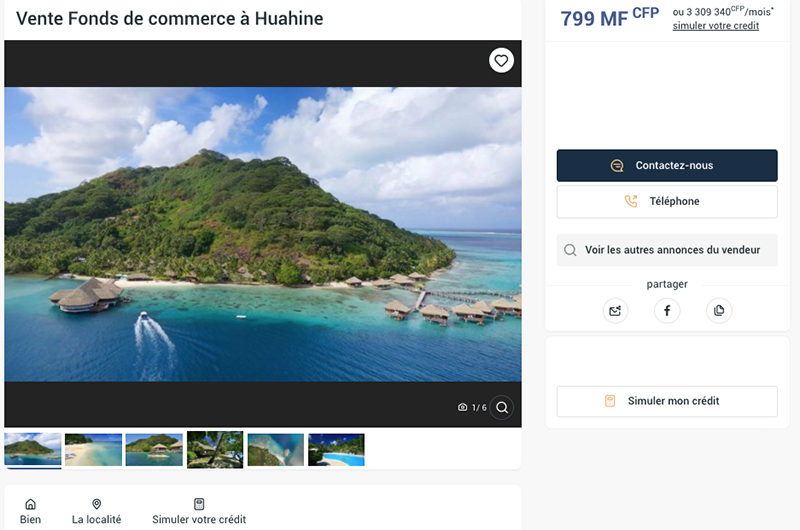Copy the listing link icon
Screen dimensions: 800x530
(718, 311)
